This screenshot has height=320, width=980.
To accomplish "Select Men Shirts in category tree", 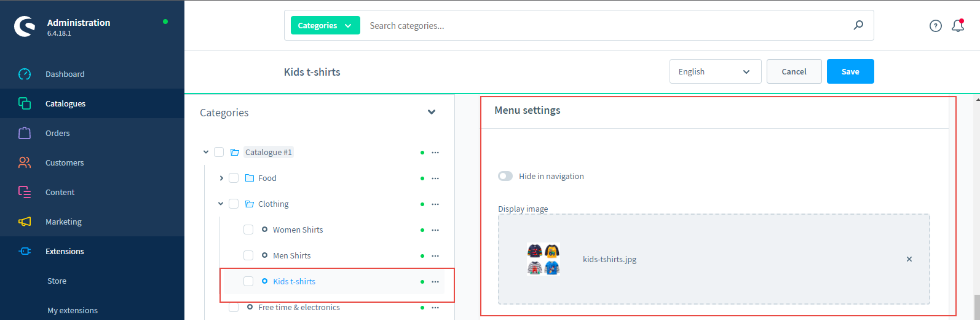I will (x=291, y=255).
